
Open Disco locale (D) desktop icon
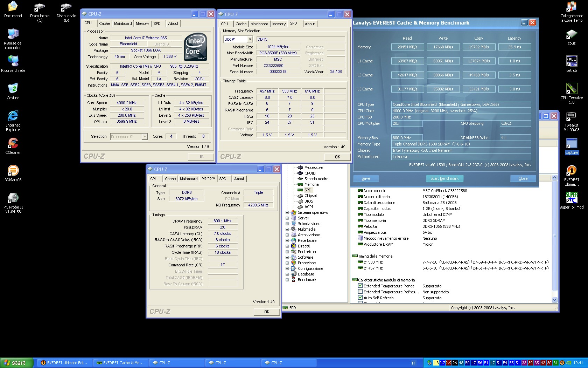coord(66,12)
